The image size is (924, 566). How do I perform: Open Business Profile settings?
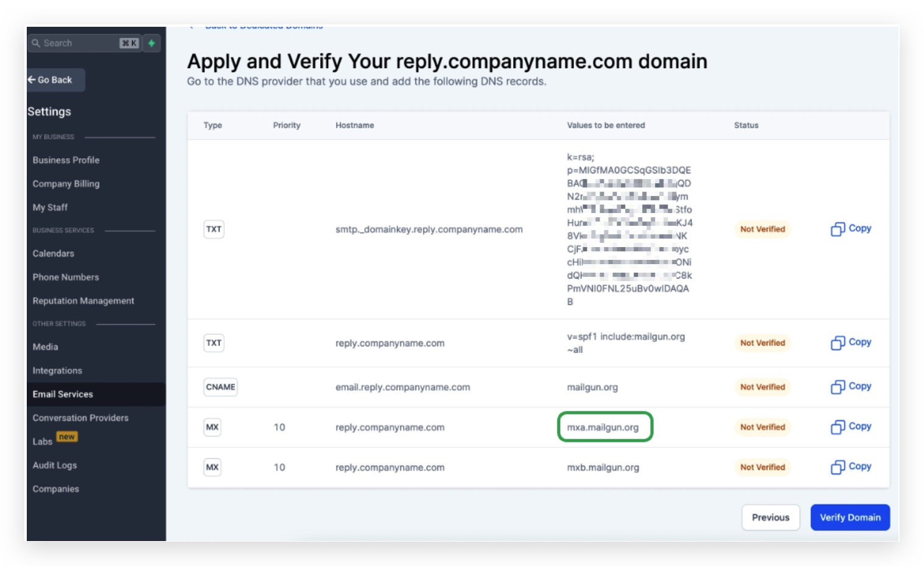coord(66,160)
